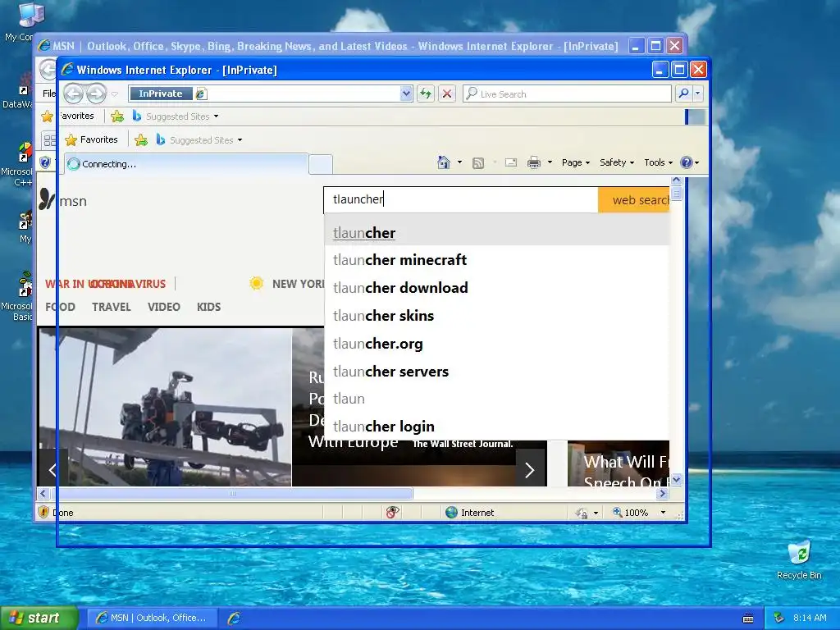Expand the Home button dropdown arrow
The image size is (840, 630).
459,162
